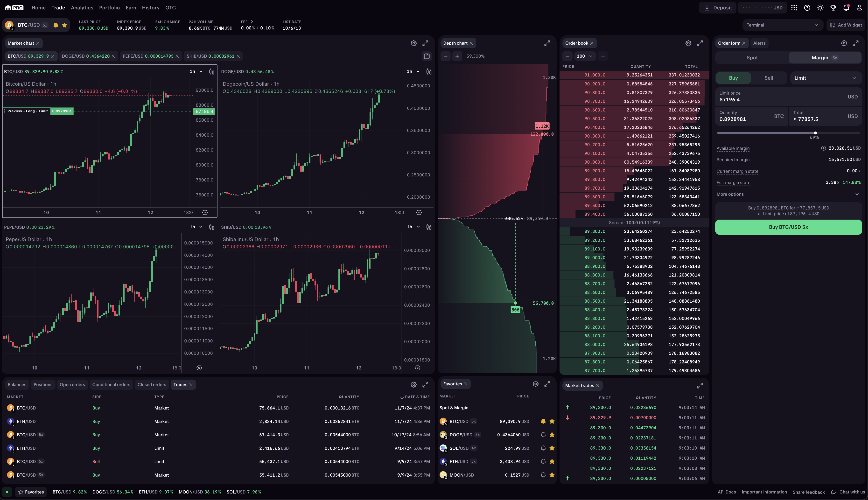Image resolution: width=868 pixels, height=500 pixels.
Task: Open the apps grid menu icon
Action: pos(794,7)
